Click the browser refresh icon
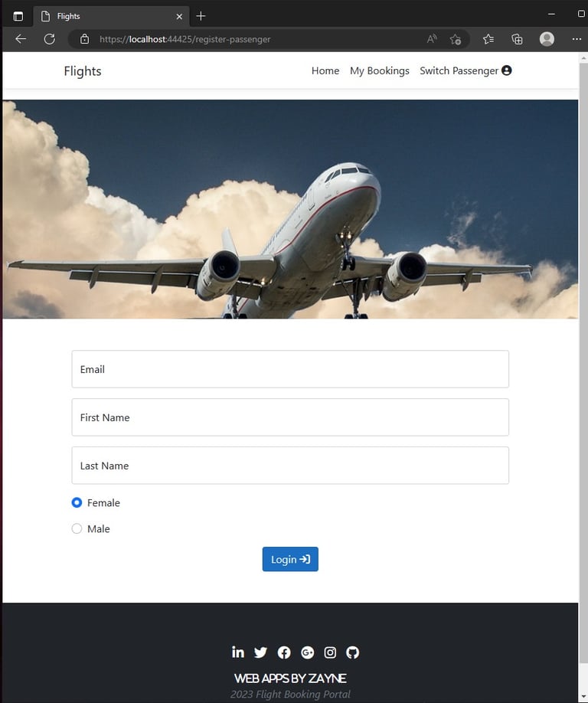This screenshot has height=703, width=588. (49, 39)
